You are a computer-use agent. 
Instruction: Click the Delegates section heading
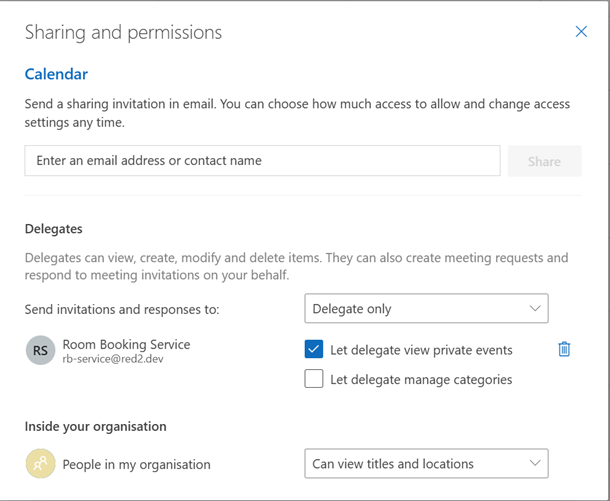54,229
